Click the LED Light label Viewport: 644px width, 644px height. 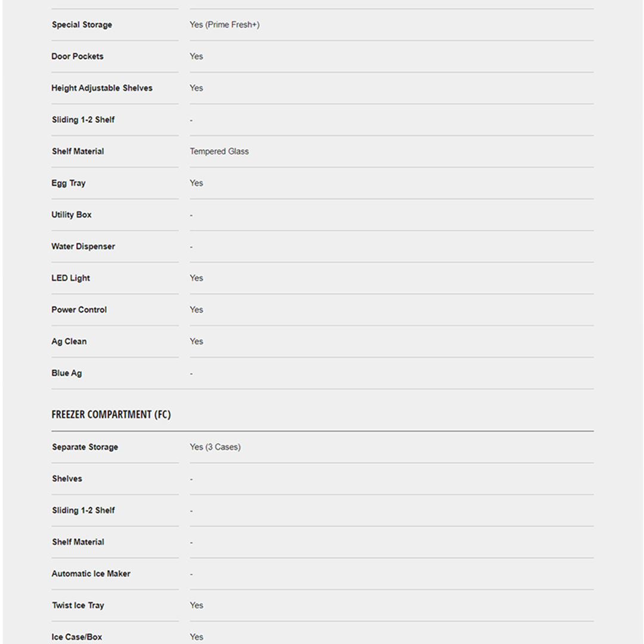[x=71, y=278]
